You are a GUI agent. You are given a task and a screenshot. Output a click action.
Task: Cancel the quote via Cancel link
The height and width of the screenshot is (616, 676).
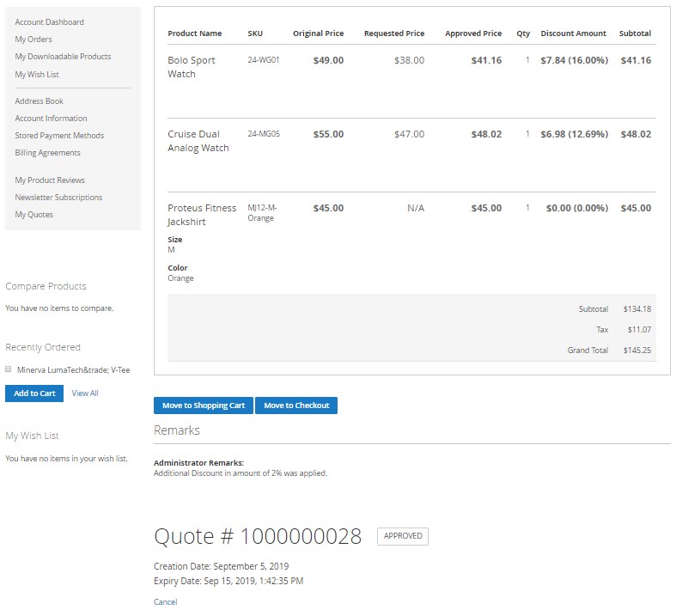[165, 602]
